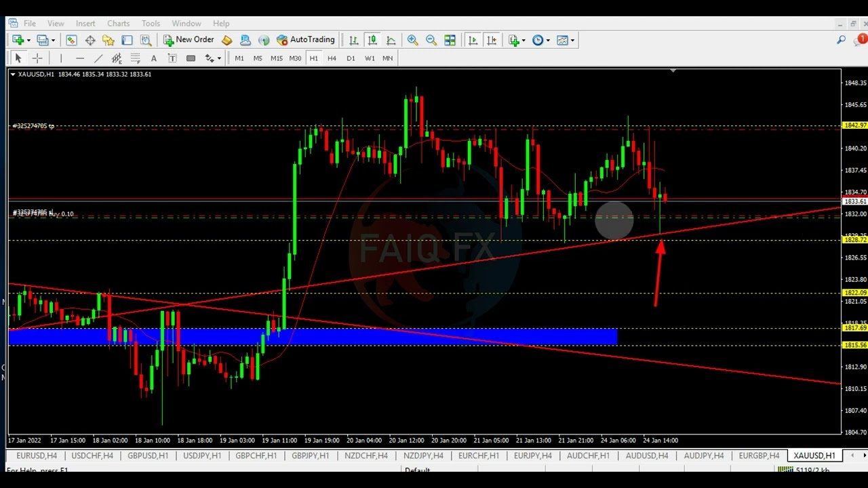Show the Navigator panel star-folder icon

pyautogui.click(x=108, y=40)
